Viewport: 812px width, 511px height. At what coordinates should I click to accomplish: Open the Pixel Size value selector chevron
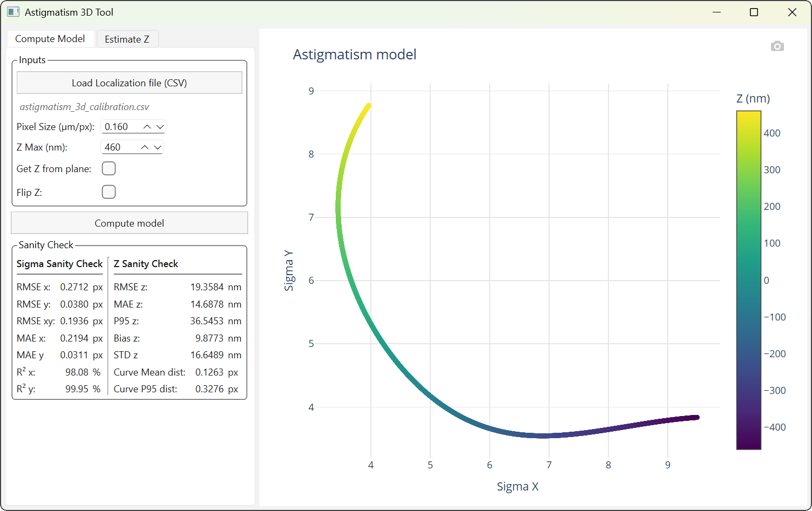159,126
